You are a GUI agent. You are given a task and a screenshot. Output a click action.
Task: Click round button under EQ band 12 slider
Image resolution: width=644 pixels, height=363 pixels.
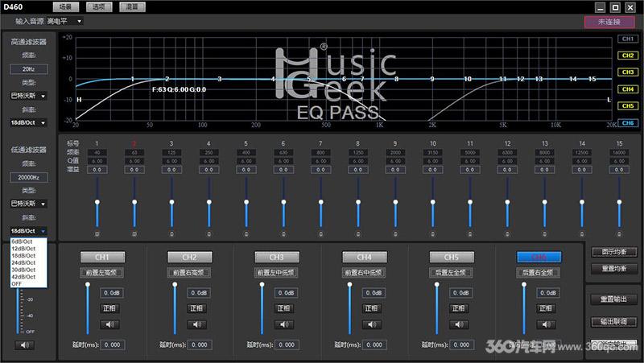tap(507, 234)
